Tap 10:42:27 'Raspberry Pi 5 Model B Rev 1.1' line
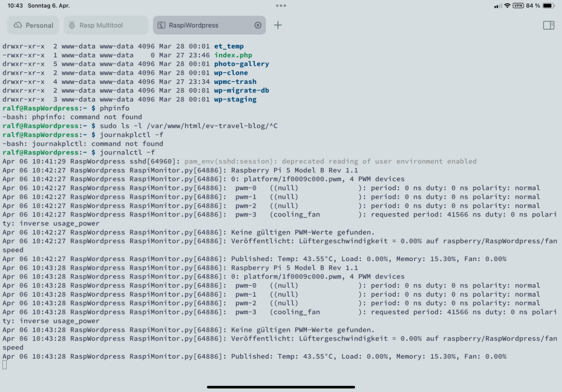Image resolution: width=562 pixels, height=392 pixels. [x=180, y=170]
